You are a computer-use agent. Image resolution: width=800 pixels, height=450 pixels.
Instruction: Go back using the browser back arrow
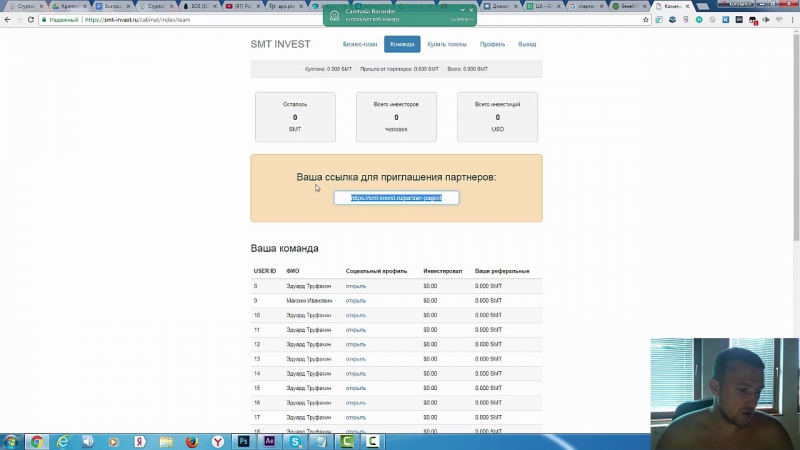point(7,19)
